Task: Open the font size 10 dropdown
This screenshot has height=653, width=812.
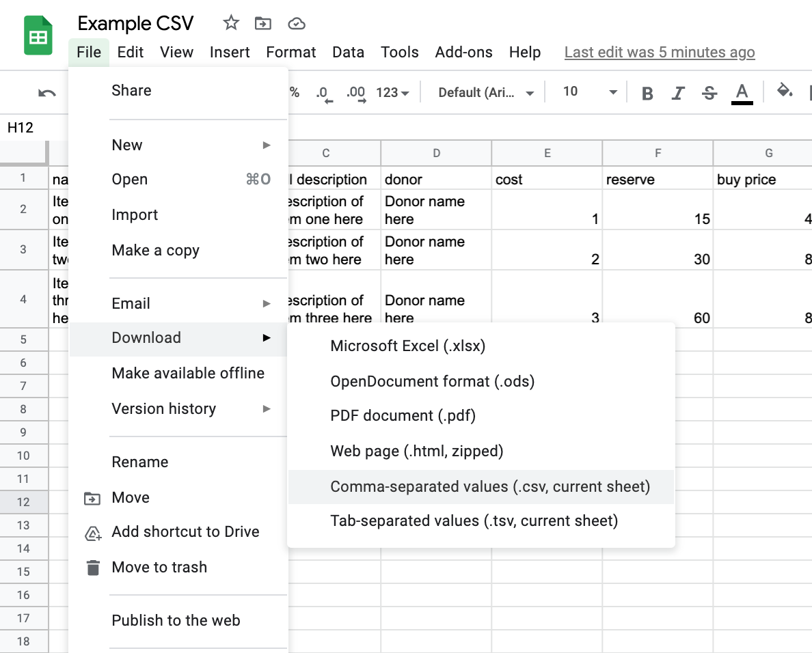Action: tap(591, 92)
